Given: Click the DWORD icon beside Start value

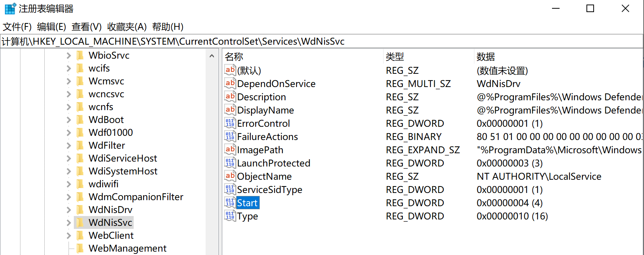Looking at the screenshot, I should pos(230,203).
